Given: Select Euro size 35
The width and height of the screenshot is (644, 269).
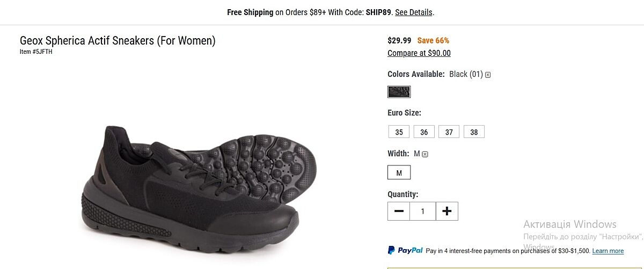Looking at the screenshot, I should [x=399, y=132].
